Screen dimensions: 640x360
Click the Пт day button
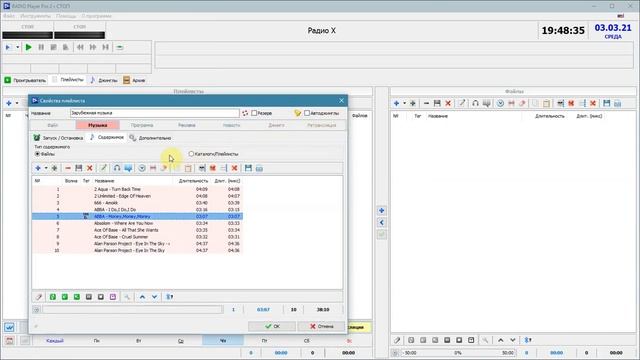[264, 340]
